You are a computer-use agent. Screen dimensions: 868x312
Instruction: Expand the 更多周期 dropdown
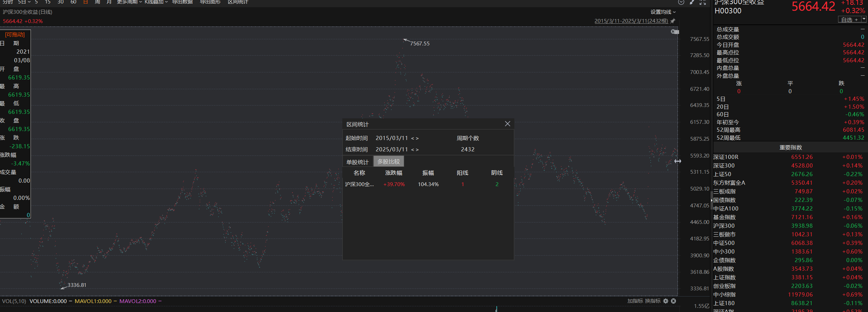pyautogui.click(x=129, y=2)
